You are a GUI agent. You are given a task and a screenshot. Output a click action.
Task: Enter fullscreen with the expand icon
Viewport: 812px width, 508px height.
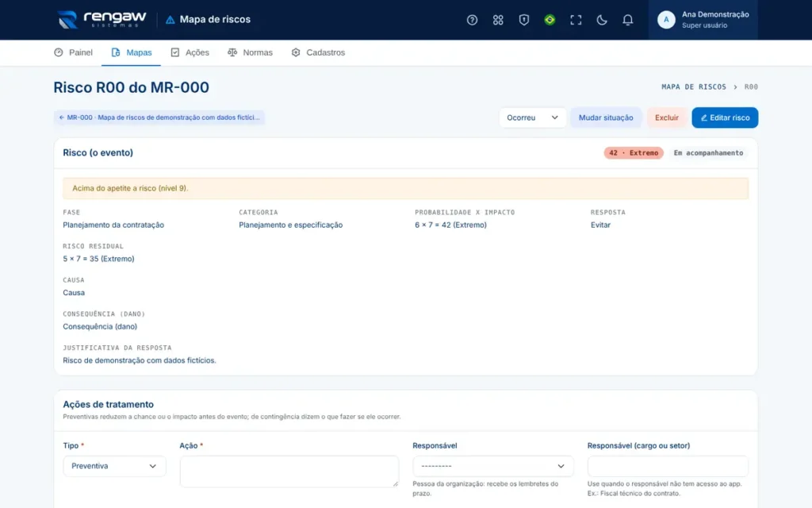(576, 20)
